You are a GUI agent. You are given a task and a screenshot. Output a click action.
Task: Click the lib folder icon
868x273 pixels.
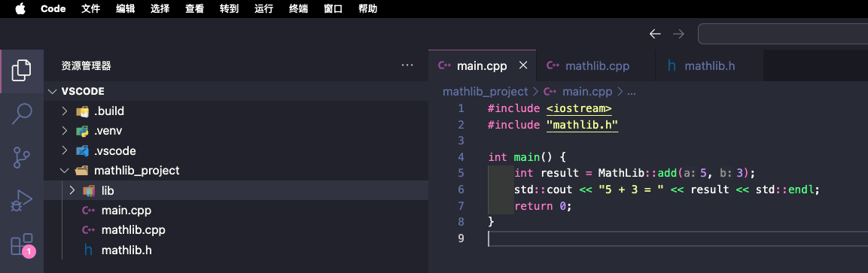tap(89, 191)
